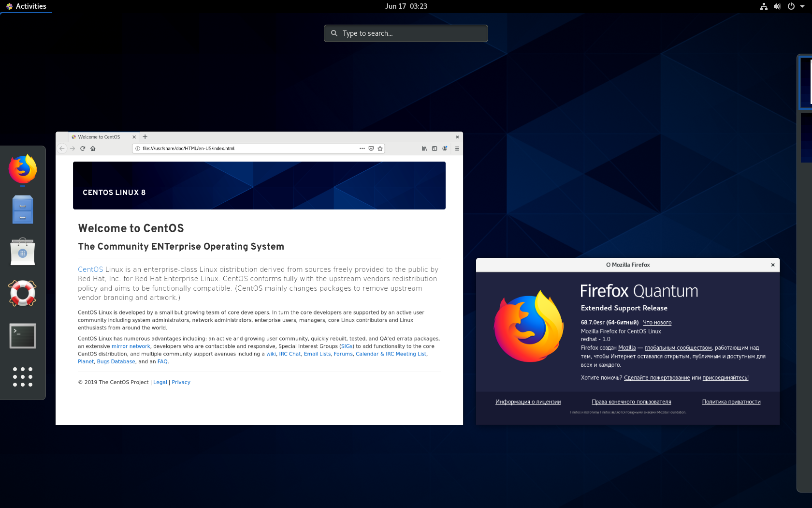Open the CentOS link in intro paragraph
812x508 pixels.
tap(90, 269)
